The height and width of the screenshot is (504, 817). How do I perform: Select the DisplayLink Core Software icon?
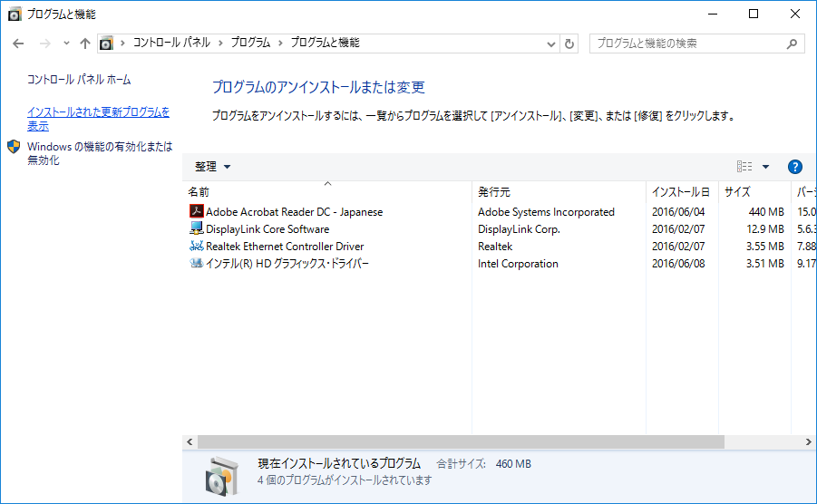pos(197,229)
